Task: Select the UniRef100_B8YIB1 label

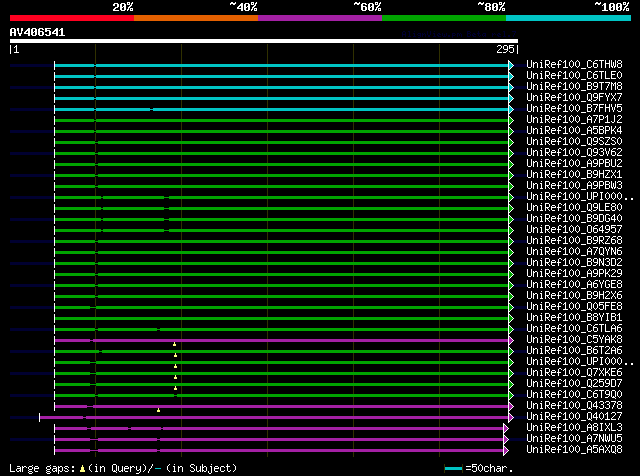Action: (x=574, y=318)
